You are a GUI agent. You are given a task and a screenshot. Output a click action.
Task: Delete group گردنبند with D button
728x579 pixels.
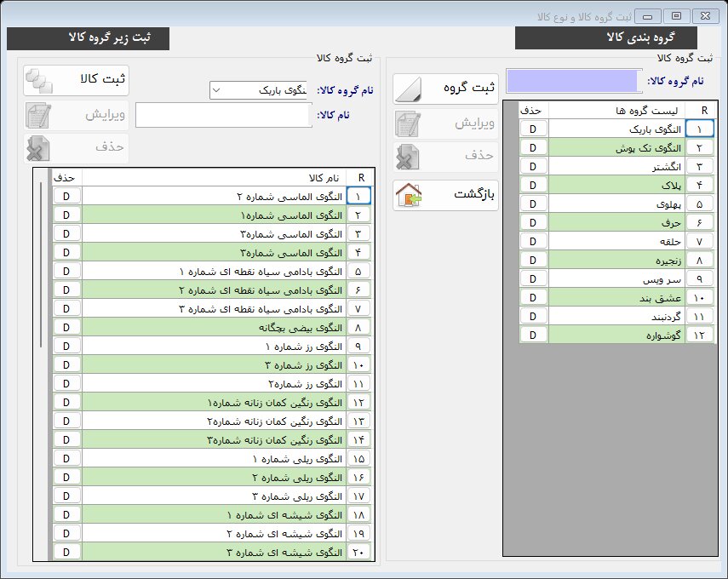tap(533, 316)
